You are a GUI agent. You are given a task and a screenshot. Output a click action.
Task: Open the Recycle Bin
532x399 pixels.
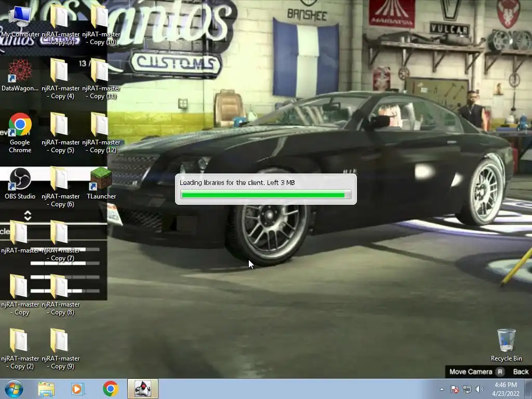pyautogui.click(x=506, y=345)
